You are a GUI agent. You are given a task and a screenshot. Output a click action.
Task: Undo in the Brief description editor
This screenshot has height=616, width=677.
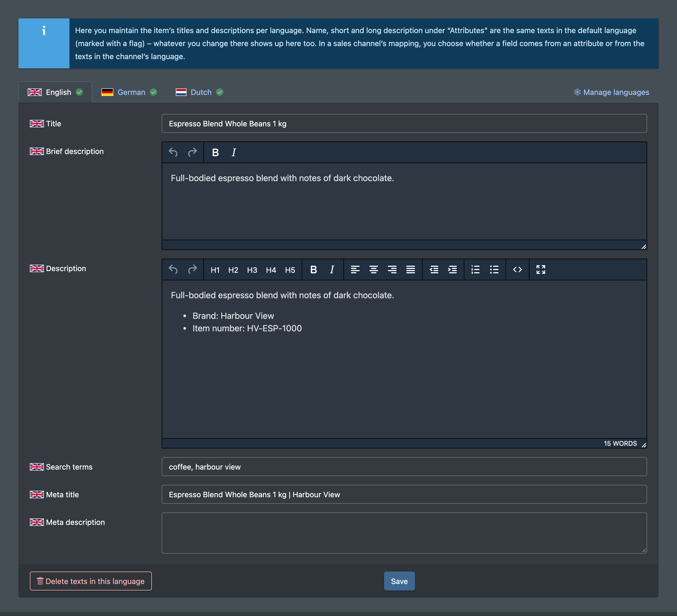point(173,152)
